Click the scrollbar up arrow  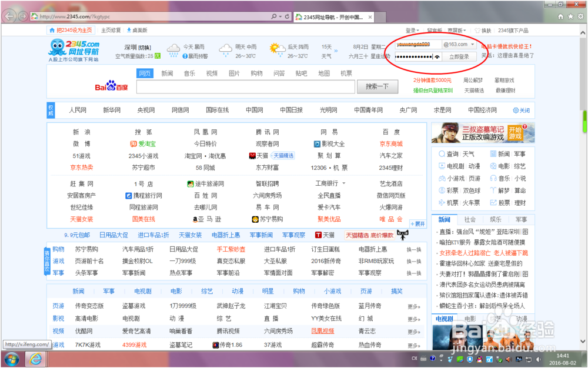coord(583,33)
